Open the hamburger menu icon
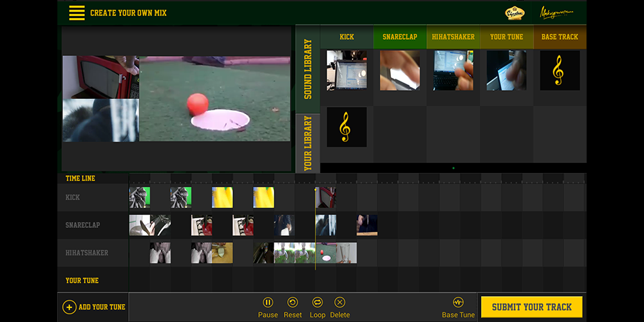This screenshot has height=322, width=644. tap(77, 13)
